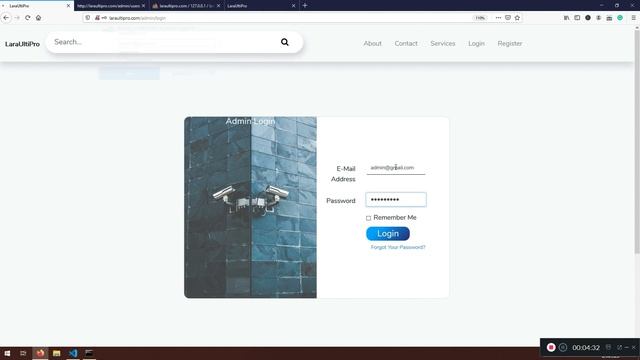Image resolution: width=640 pixels, height=360 pixels.
Task: Click the dark round extension icon
Action: [588, 18]
